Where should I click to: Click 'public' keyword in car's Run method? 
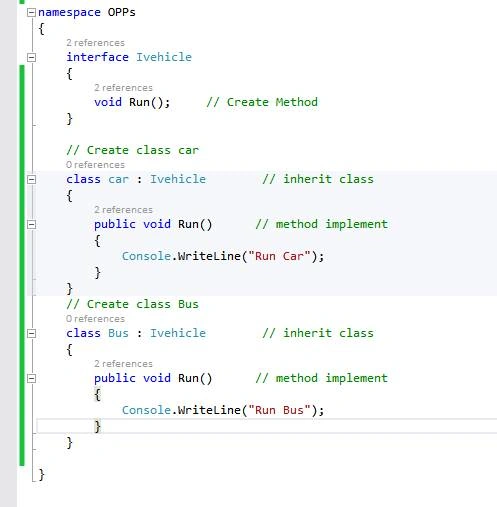pos(115,224)
